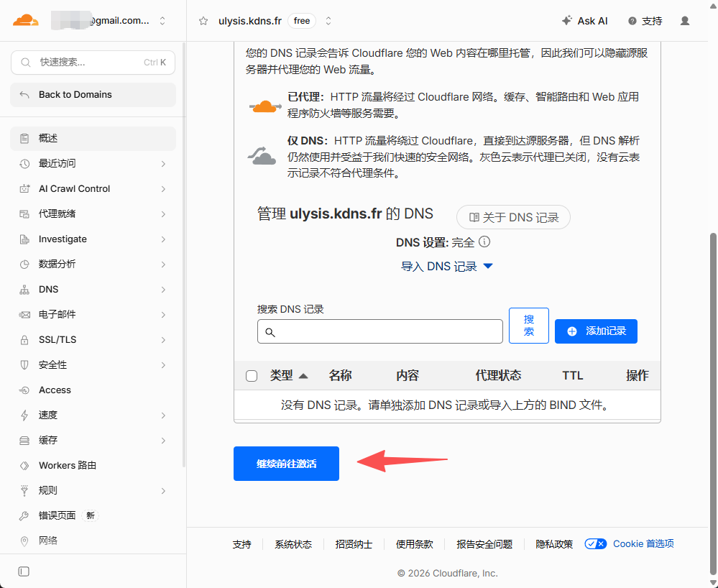This screenshot has height=588, width=718.
Task: Click the SSL/TLS lock icon
Action: pyautogui.click(x=24, y=340)
